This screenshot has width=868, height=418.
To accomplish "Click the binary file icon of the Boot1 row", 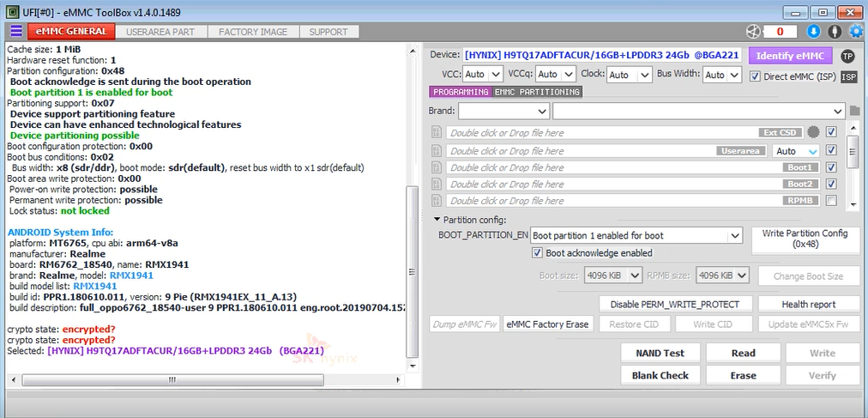I will click(x=437, y=167).
